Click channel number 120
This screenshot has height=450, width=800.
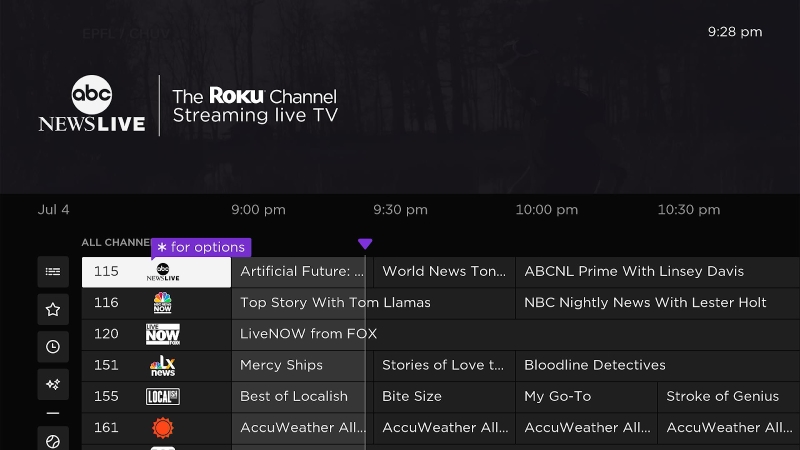[x=106, y=334]
